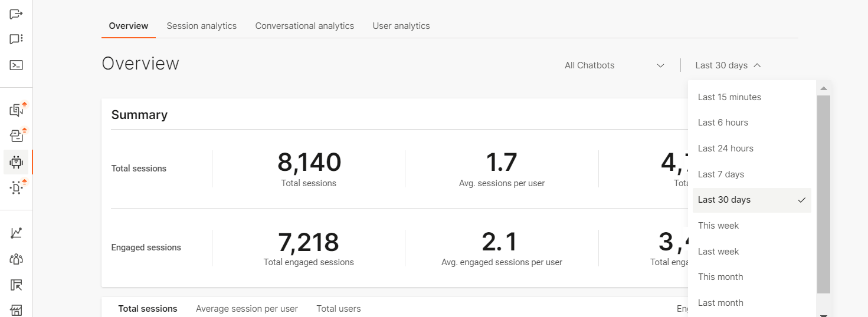Switch to the Session analytics tab
The width and height of the screenshot is (868, 317).
coord(201,26)
